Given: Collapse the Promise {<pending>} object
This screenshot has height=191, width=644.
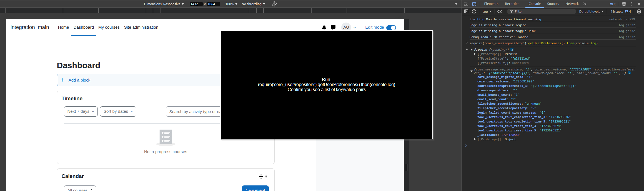Looking at the screenshot, I should (472, 50).
